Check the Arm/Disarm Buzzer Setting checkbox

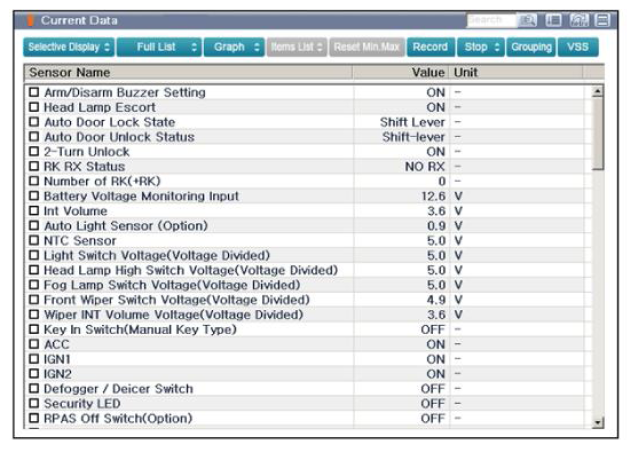point(34,92)
